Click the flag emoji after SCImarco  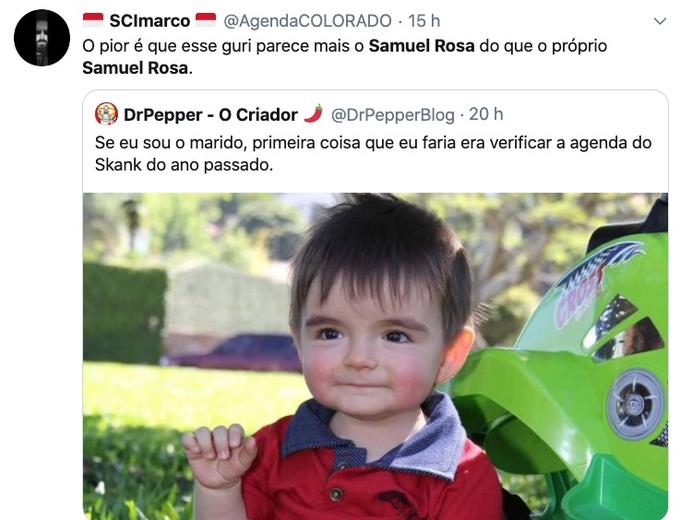(206, 20)
